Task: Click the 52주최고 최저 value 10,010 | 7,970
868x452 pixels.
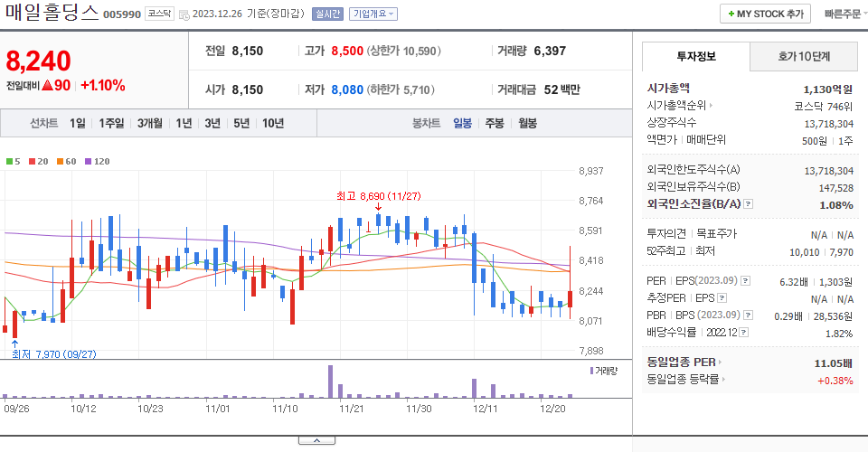Action: tap(821, 252)
